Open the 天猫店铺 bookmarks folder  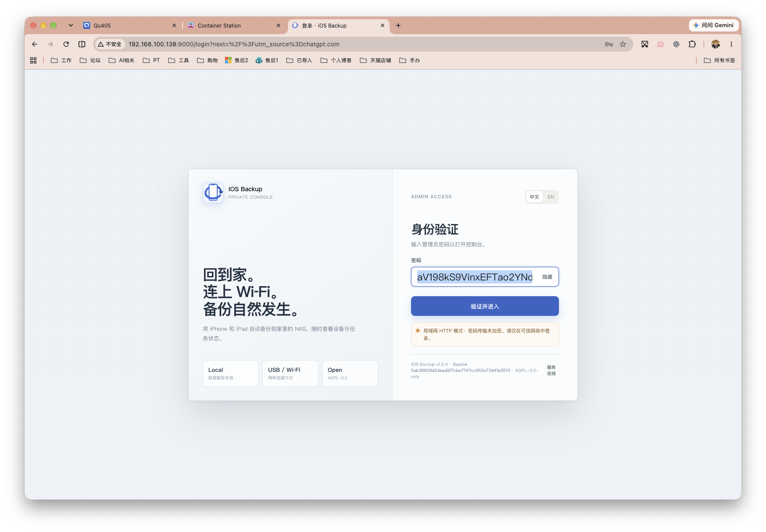(376, 60)
